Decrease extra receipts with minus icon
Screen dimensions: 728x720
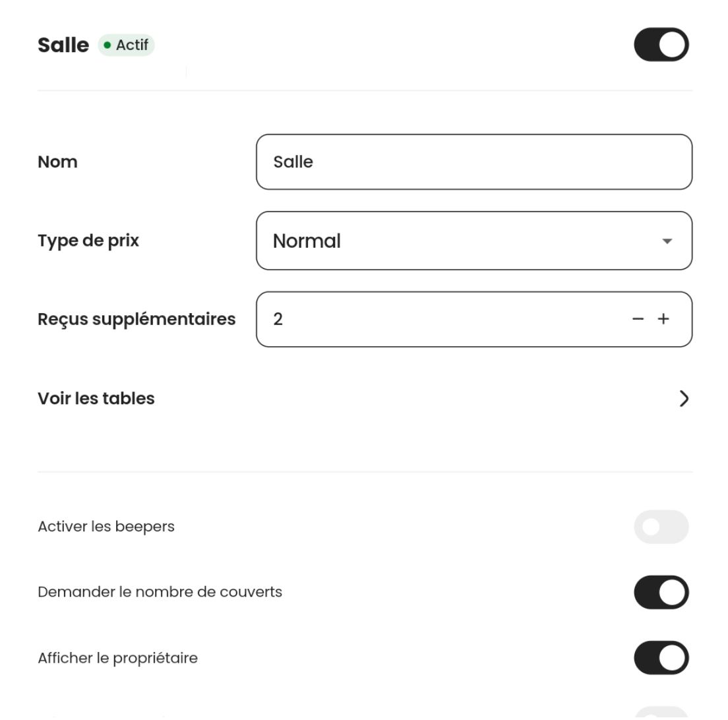pos(638,319)
